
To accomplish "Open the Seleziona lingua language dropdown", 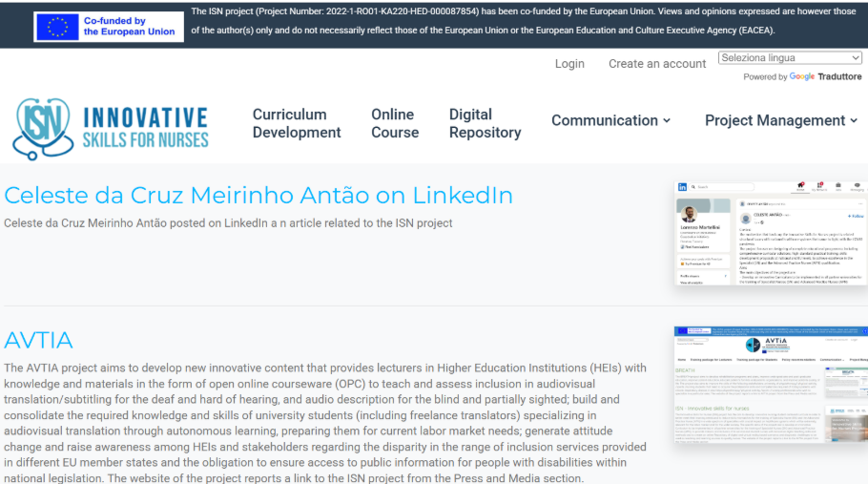I will [790, 58].
